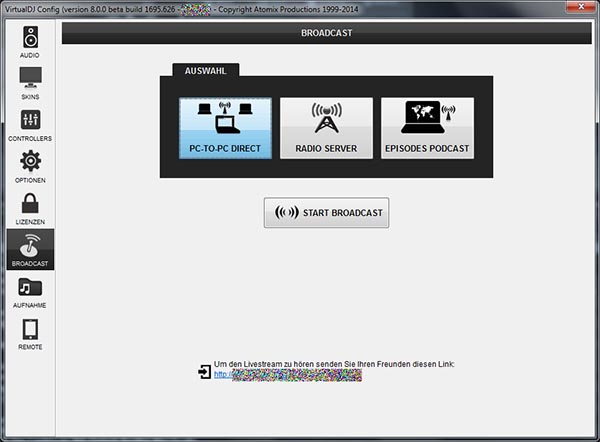Click the text 'Um den Livestream zu hören senden Sie Ihren Freunden diesen Link:'

pyautogui.click(x=334, y=364)
